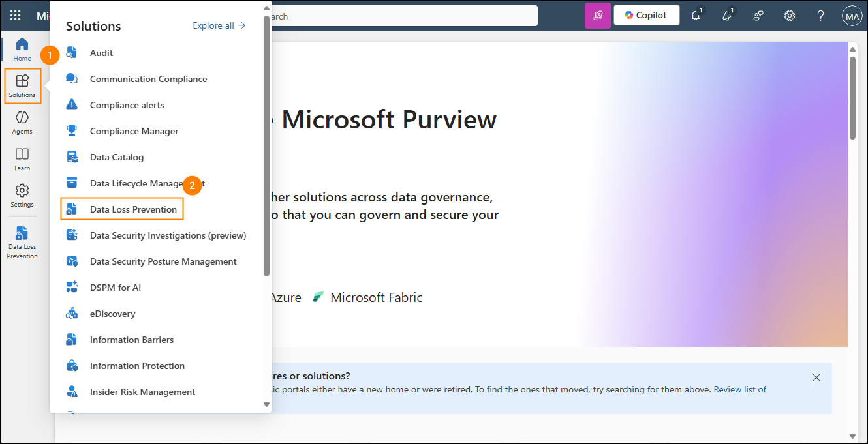Click the Insider Risk Management icon

pos(72,392)
